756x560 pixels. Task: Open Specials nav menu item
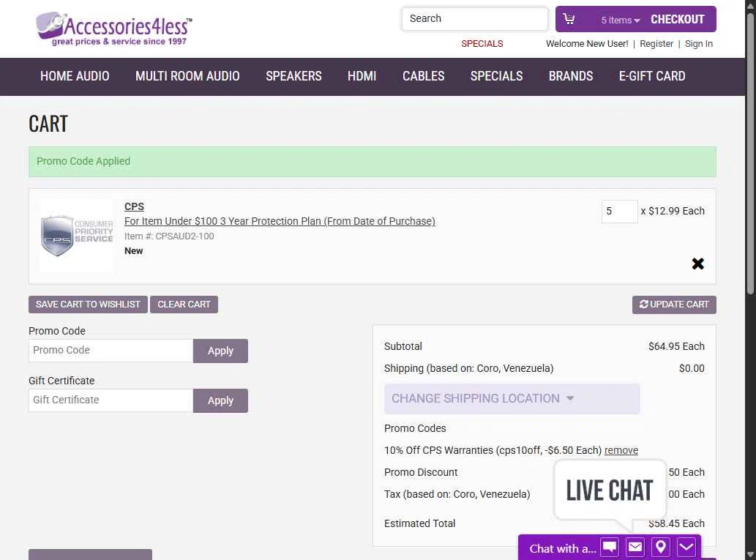pos(497,76)
